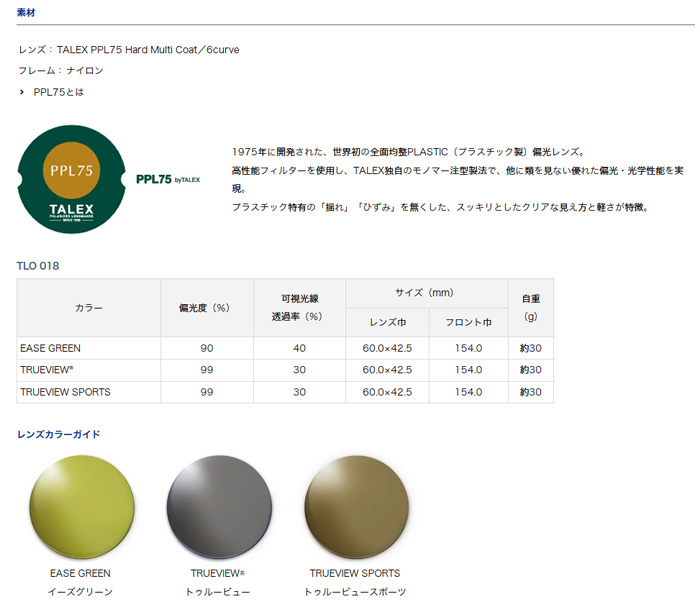Click the paragraph starting '1975年に開発された'

[458, 179]
